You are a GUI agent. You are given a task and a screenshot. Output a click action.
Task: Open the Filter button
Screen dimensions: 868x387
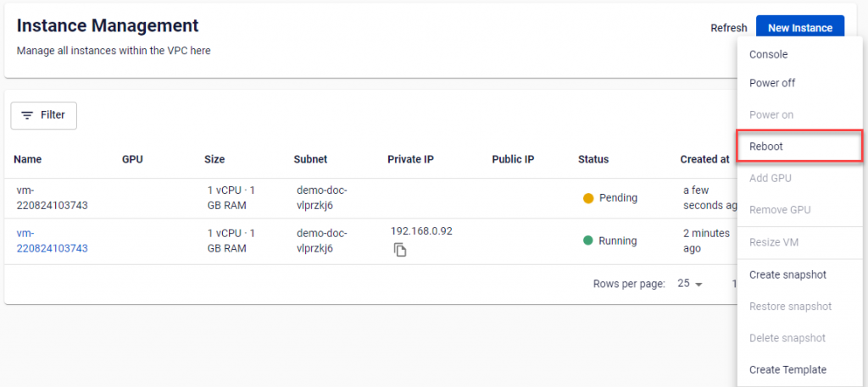[x=44, y=115]
